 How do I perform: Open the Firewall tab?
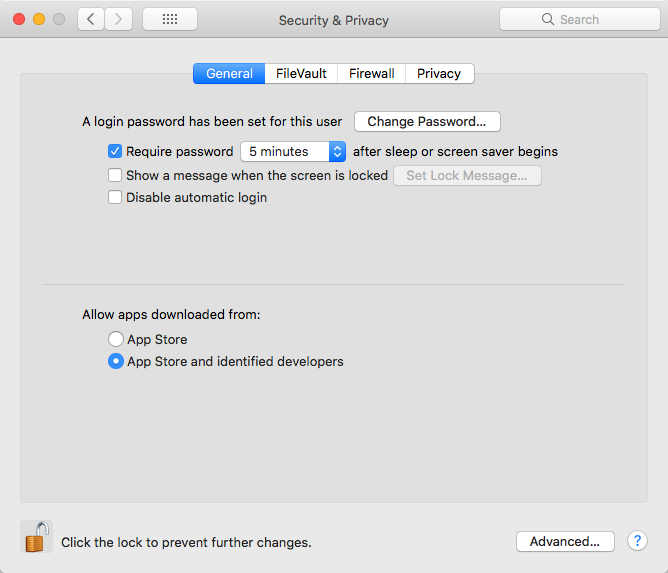coord(371,74)
